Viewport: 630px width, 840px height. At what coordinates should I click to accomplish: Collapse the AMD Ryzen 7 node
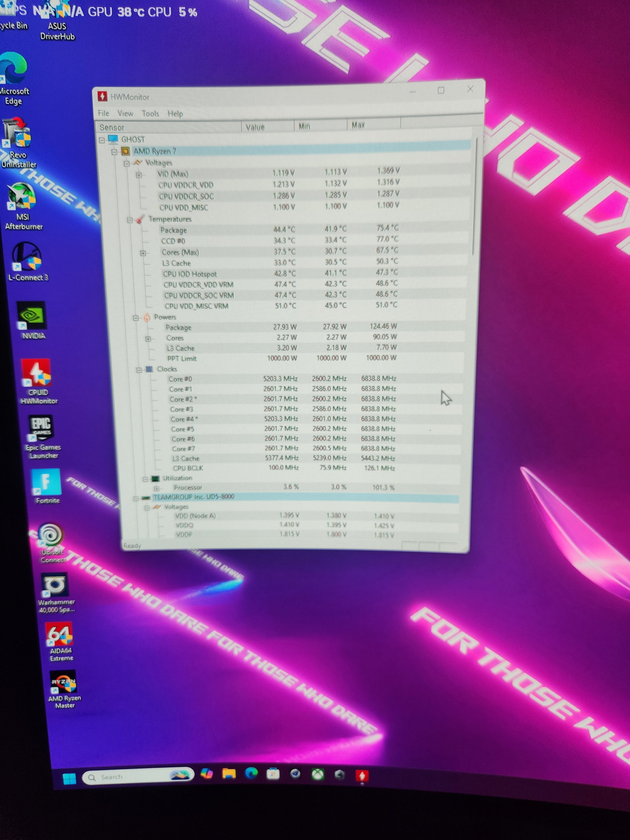(x=114, y=152)
